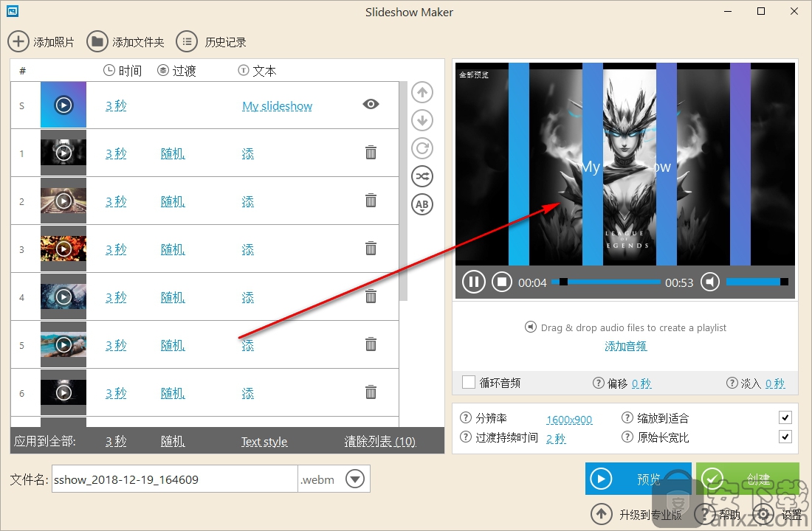Screen dimensions: 812x531
Task: Click the text column header
Action: (x=257, y=70)
